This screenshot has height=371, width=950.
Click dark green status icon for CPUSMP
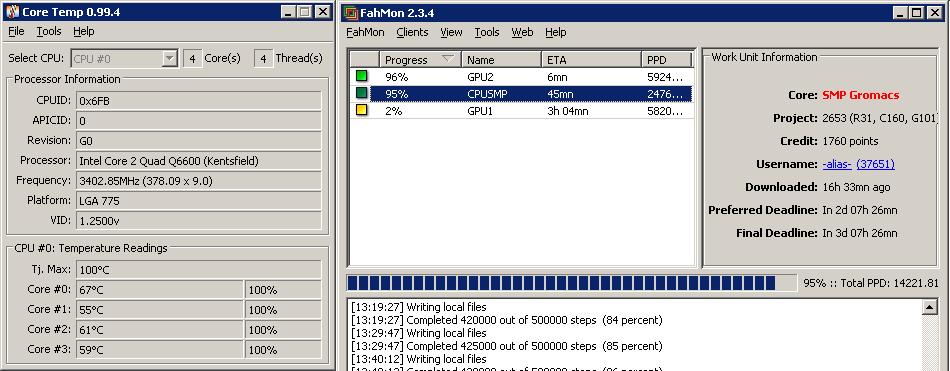(362, 93)
